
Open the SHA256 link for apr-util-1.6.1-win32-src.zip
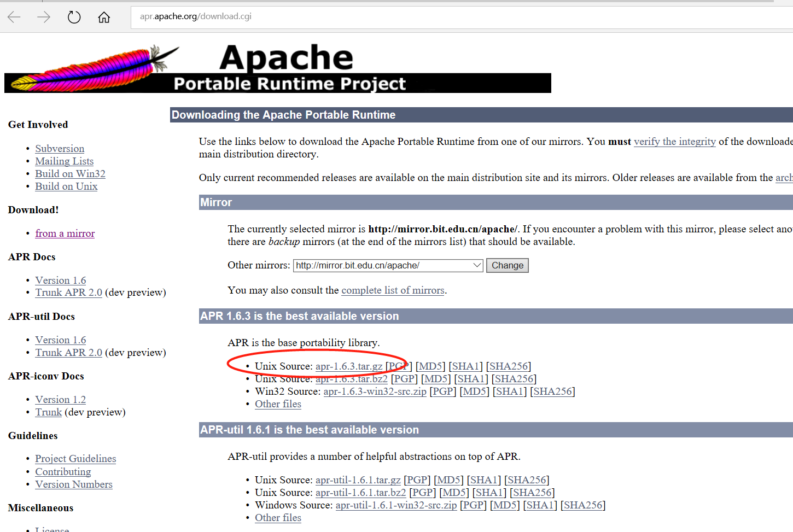pos(583,505)
